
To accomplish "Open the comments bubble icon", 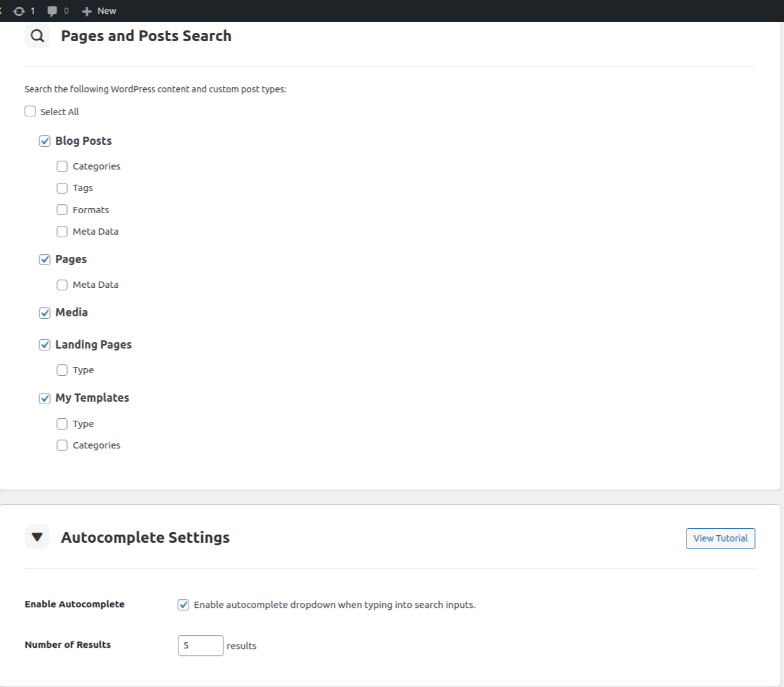I will [52, 11].
